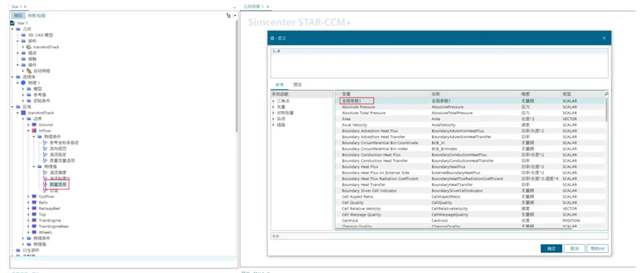Expand the 自动网格 node
The width and height of the screenshot is (644, 273).
[x=23, y=71]
